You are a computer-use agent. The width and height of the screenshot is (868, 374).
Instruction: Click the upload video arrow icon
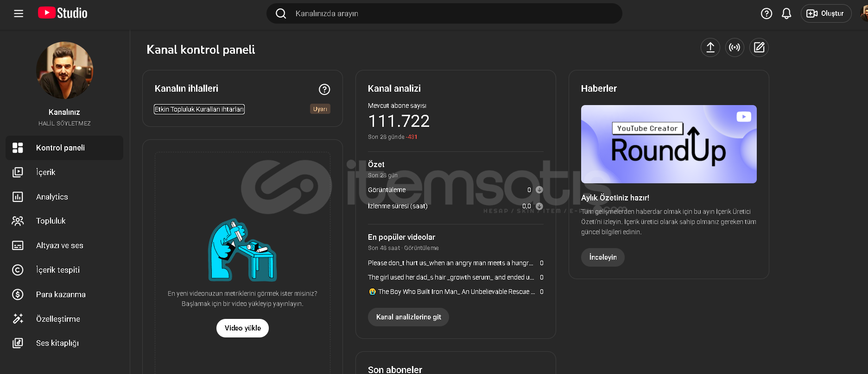pyautogui.click(x=710, y=47)
